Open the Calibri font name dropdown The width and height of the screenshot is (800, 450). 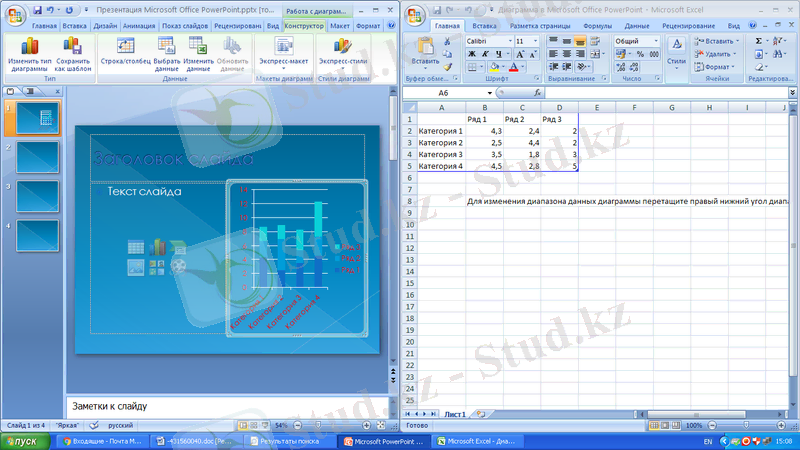506,41
